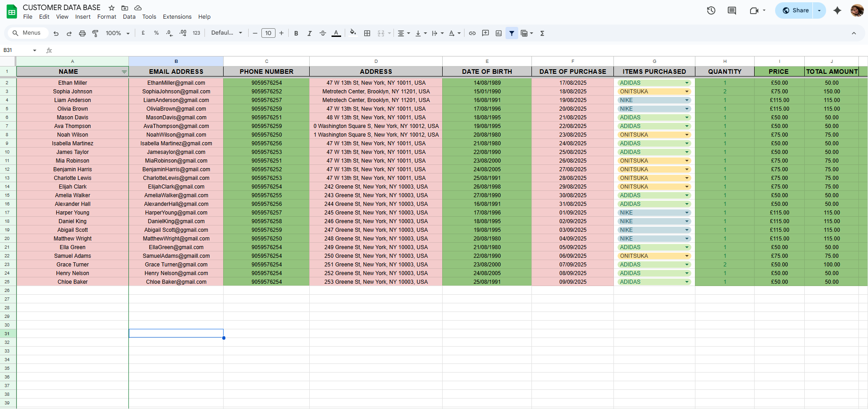Toggle bold formatting
The image size is (868, 409).
coord(296,33)
